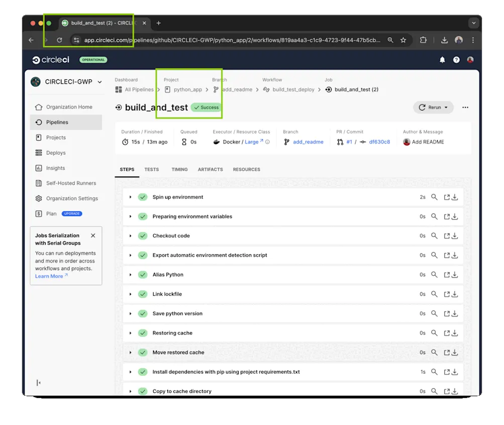Open Restoring cache output in new tab

click(x=446, y=333)
